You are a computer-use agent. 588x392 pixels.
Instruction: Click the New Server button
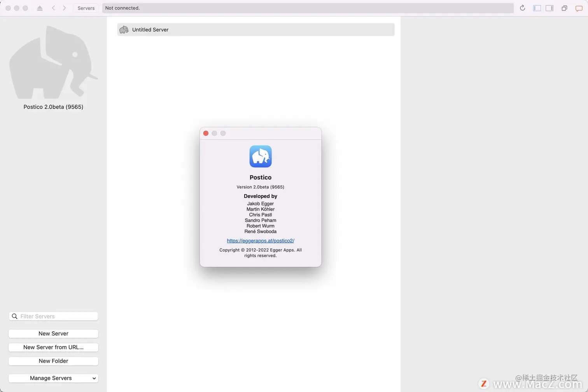[x=53, y=334]
